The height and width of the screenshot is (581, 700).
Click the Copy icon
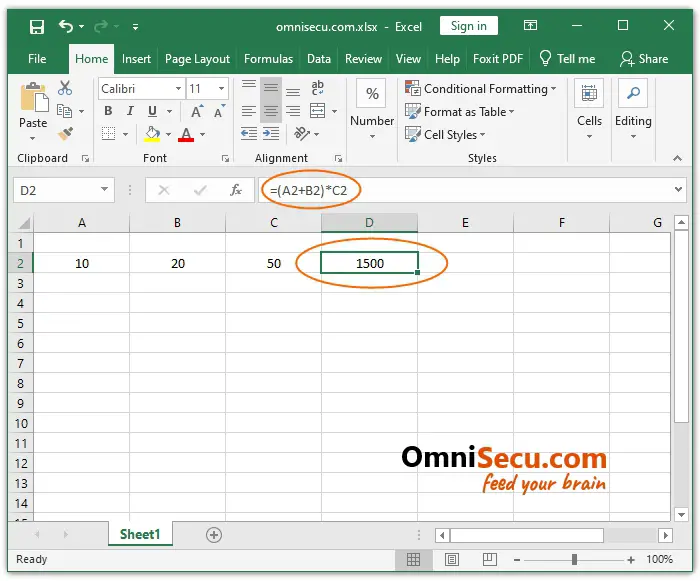tap(65, 111)
